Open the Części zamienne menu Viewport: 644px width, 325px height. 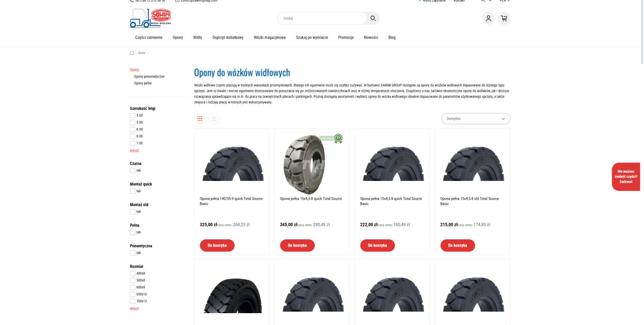tap(148, 38)
